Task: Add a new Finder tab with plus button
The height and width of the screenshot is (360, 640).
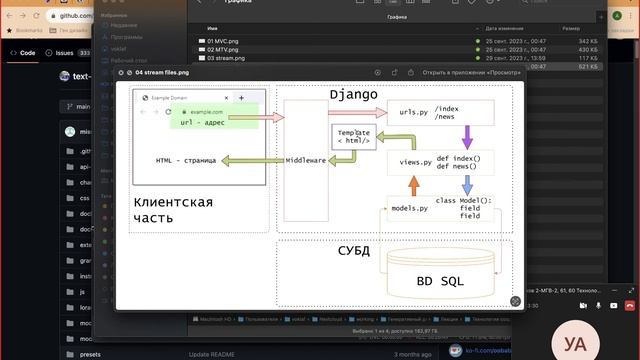Action: pyautogui.click(x=601, y=17)
